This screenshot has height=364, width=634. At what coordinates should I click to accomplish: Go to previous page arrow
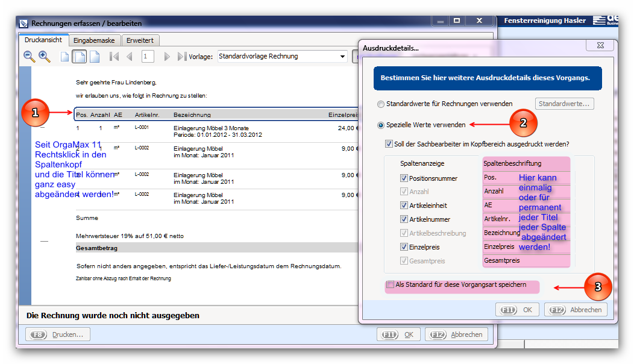pyautogui.click(x=130, y=57)
